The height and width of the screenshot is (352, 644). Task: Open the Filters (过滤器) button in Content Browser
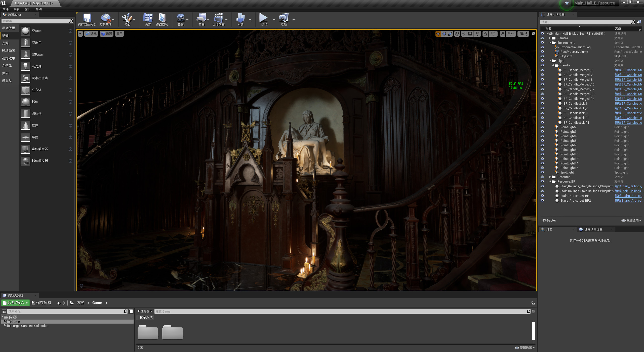(145, 312)
